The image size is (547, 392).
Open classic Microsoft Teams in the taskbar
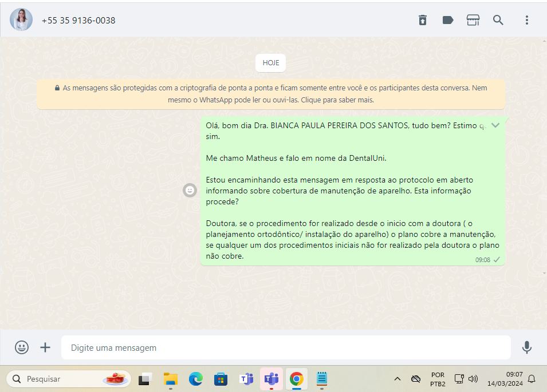tap(246, 379)
